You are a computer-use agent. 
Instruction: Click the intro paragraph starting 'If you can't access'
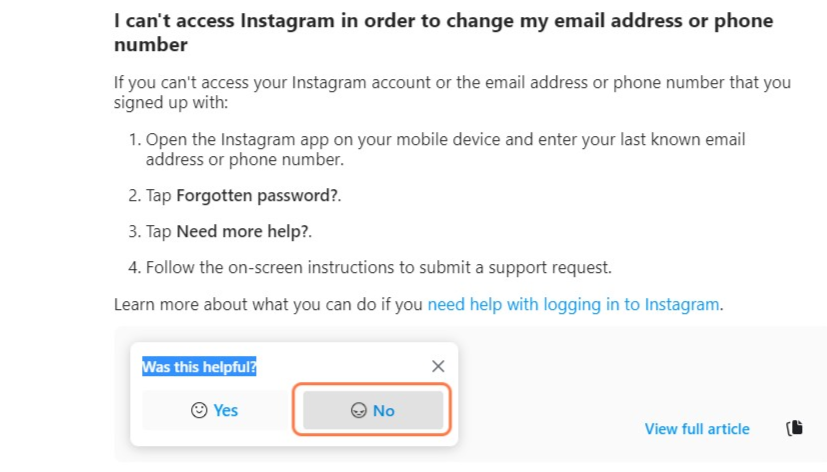pos(453,92)
